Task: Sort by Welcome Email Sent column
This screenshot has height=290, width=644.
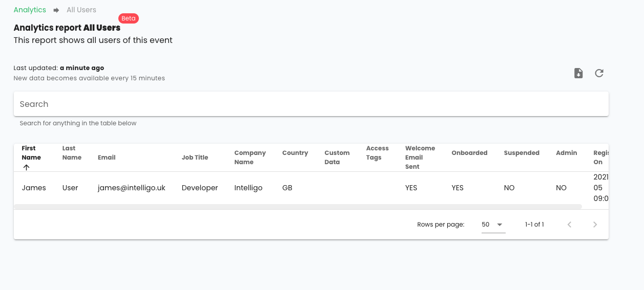Action: click(420, 157)
